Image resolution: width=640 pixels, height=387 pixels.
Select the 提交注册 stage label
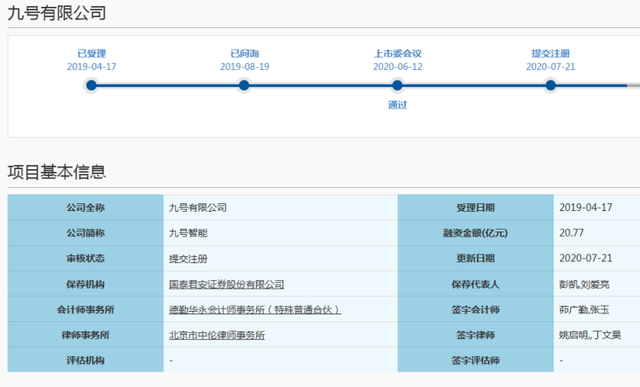pos(550,53)
